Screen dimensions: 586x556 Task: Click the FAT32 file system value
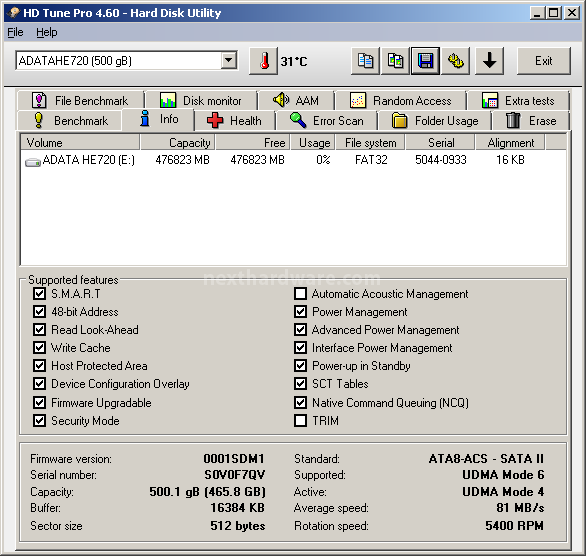pos(371,160)
